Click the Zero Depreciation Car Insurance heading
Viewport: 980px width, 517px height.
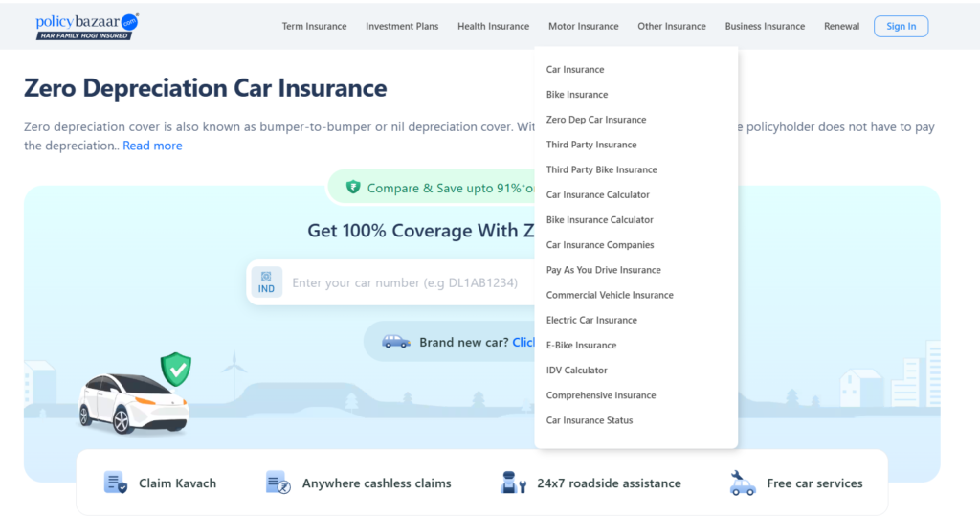pyautogui.click(x=205, y=87)
